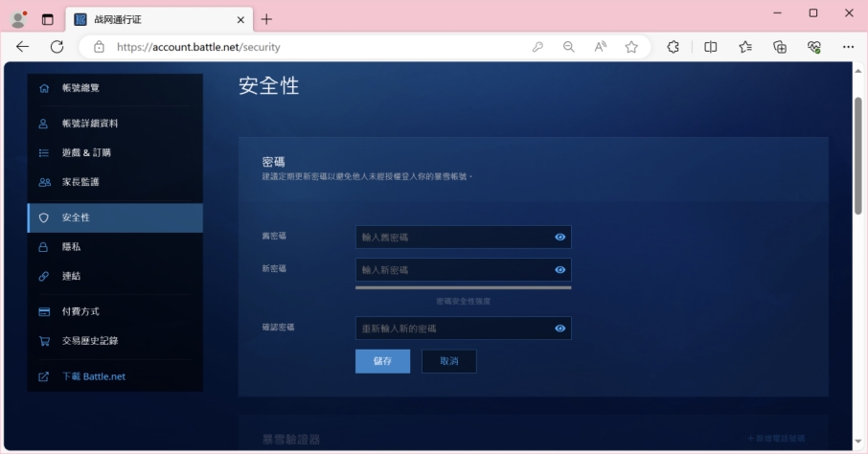Image resolution: width=868 pixels, height=454 pixels.
Task: Click the browser profile avatar icon
Action: pyautogui.click(x=18, y=19)
